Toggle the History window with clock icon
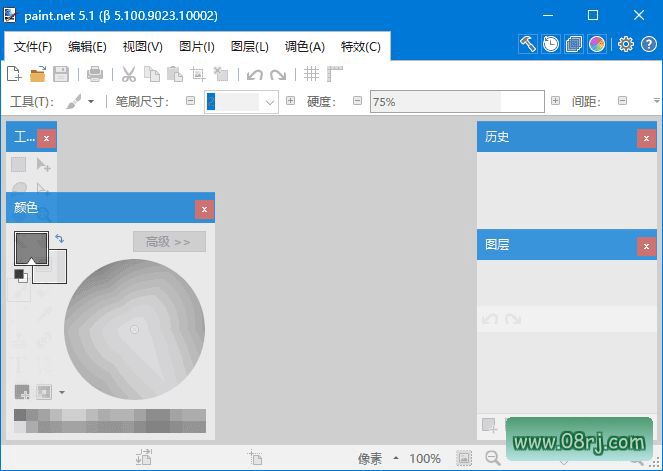Viewport: 663px width, 471px height. [x=551, y=44]
